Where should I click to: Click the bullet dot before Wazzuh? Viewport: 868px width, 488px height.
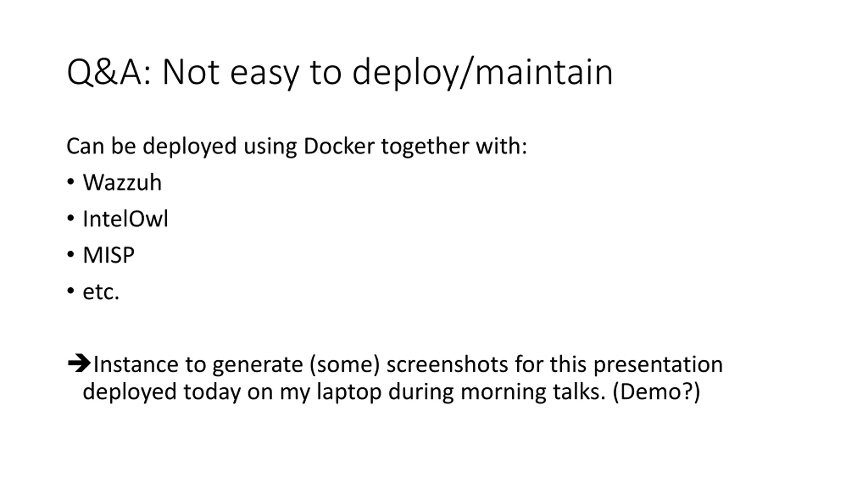point(71,182)
